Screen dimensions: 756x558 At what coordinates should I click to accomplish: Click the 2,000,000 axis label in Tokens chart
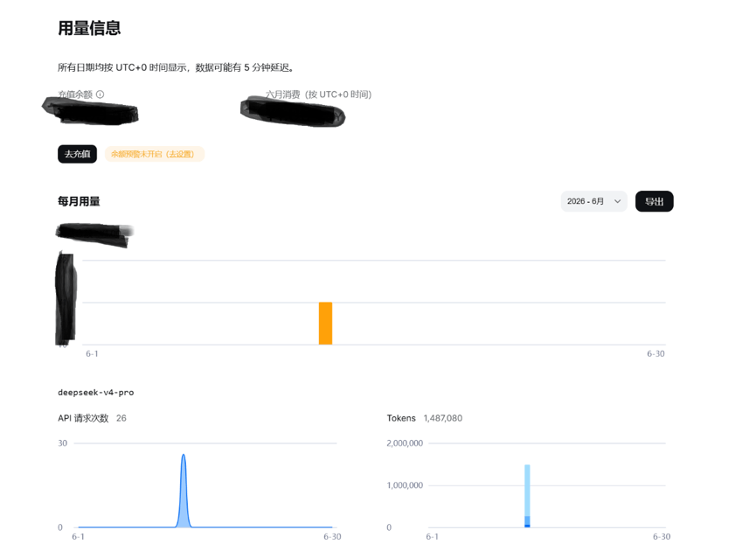pyautogui.click(x=405, y=443)
